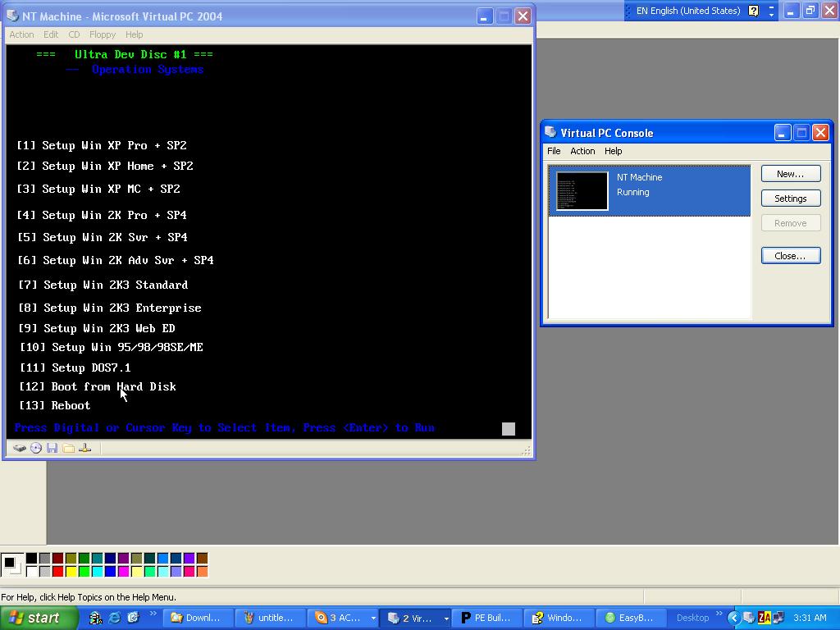This screenshot has height=630, width=840.
Task: Click the Desktop toolbar label on taskbar
Action: click(x=692, y=618)
